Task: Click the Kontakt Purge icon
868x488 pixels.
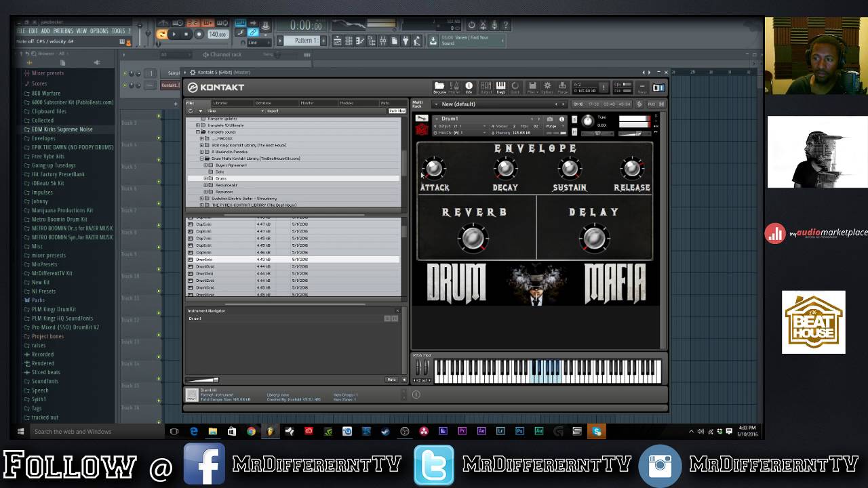Action: tap(562, 88)
